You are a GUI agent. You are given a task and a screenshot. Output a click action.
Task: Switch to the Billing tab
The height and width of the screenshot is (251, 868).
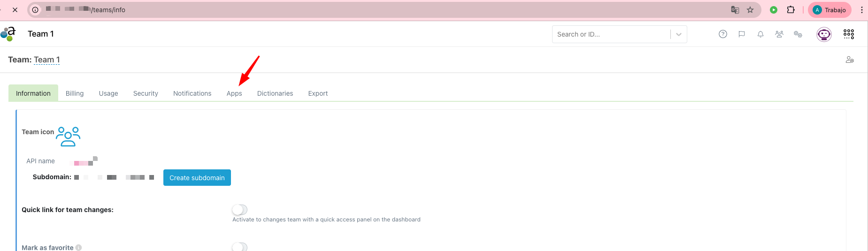[75, 93]
